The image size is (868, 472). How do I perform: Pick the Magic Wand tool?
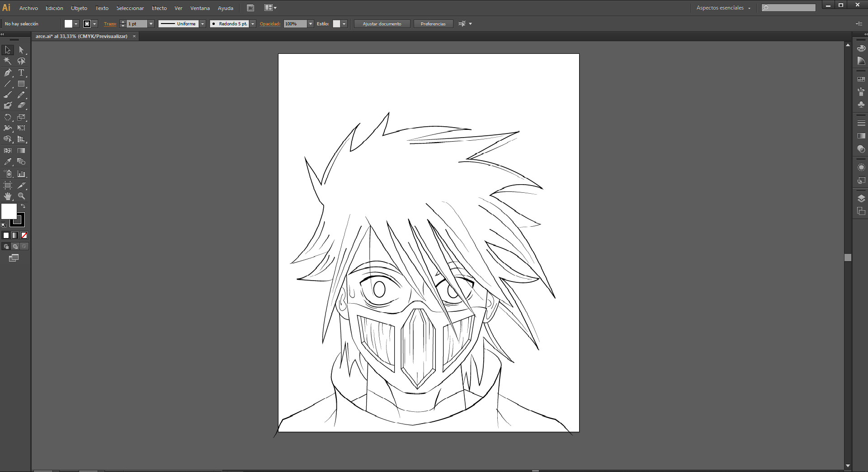(x=8, y=61)
